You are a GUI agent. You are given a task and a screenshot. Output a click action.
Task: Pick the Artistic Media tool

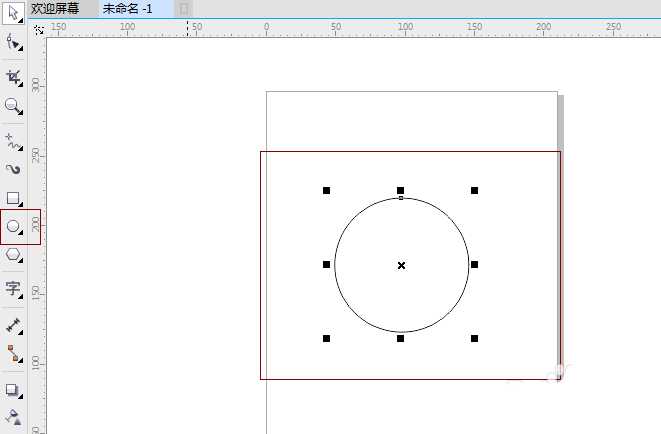13,170
